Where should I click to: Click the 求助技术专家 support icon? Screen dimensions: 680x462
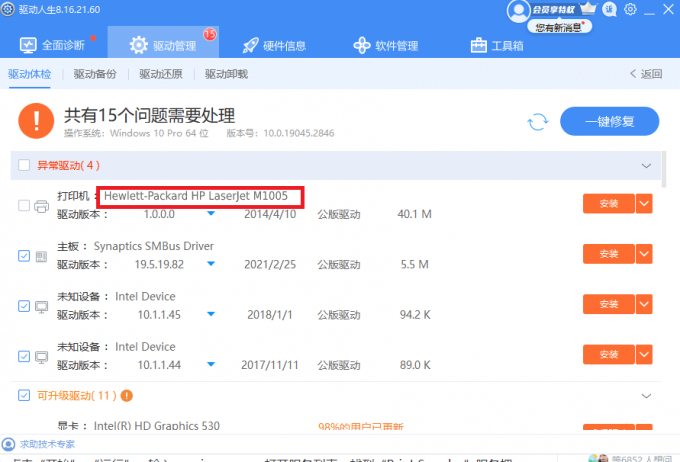click(x=8, y=444)
